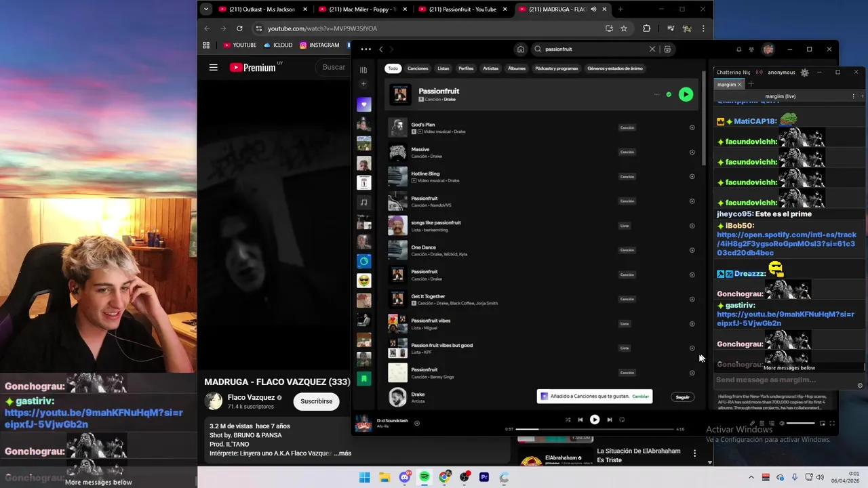
Task: Filter Spotify results by Álbumes
Action: tap(517, 68)
